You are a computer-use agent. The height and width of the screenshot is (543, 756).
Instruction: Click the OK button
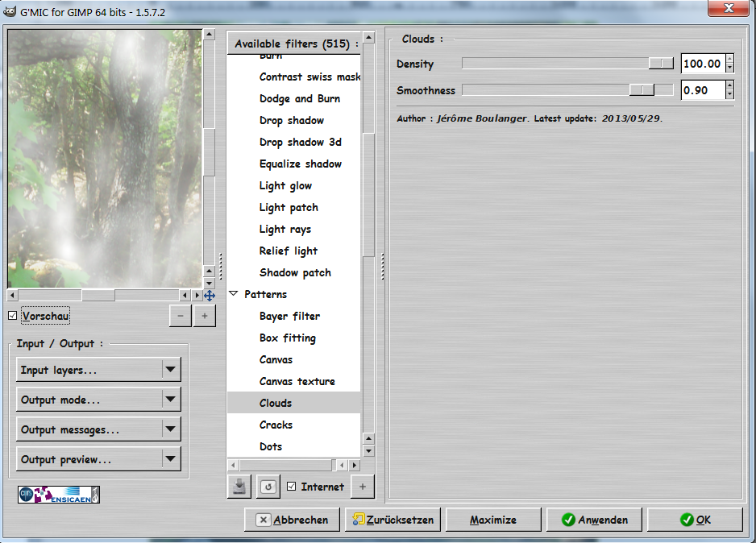[695, 520]
